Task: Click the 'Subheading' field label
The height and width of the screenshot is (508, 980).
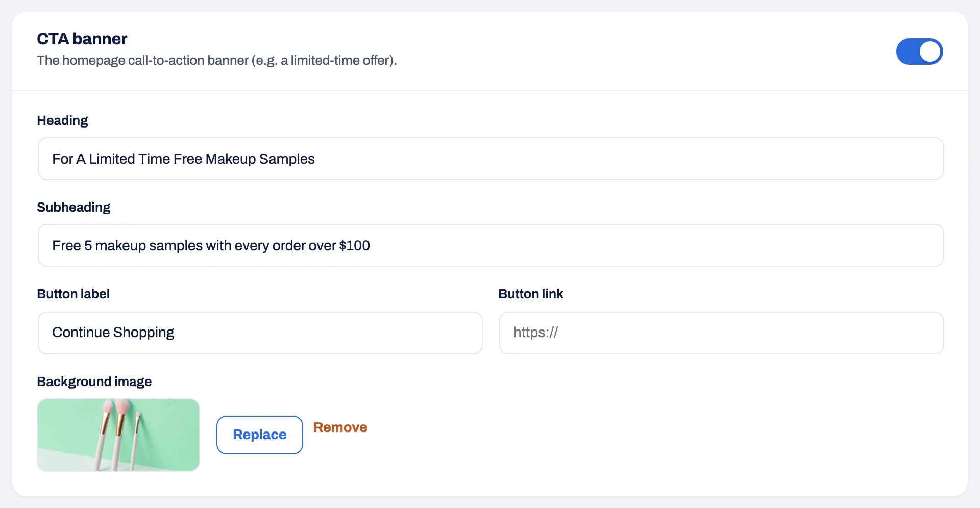Action: pos(73,207)
